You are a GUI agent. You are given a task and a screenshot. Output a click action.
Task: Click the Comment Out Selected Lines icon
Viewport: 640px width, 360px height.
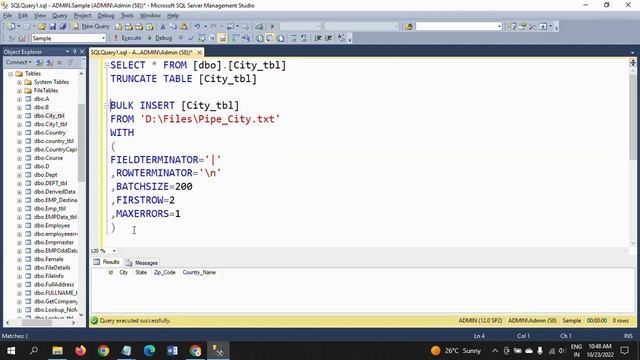[293, 38]
